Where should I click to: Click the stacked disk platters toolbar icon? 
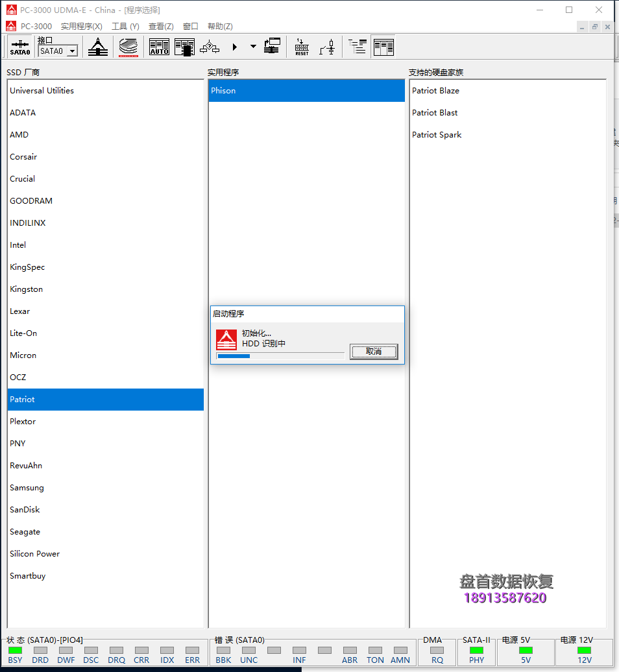tap(128, 47)
